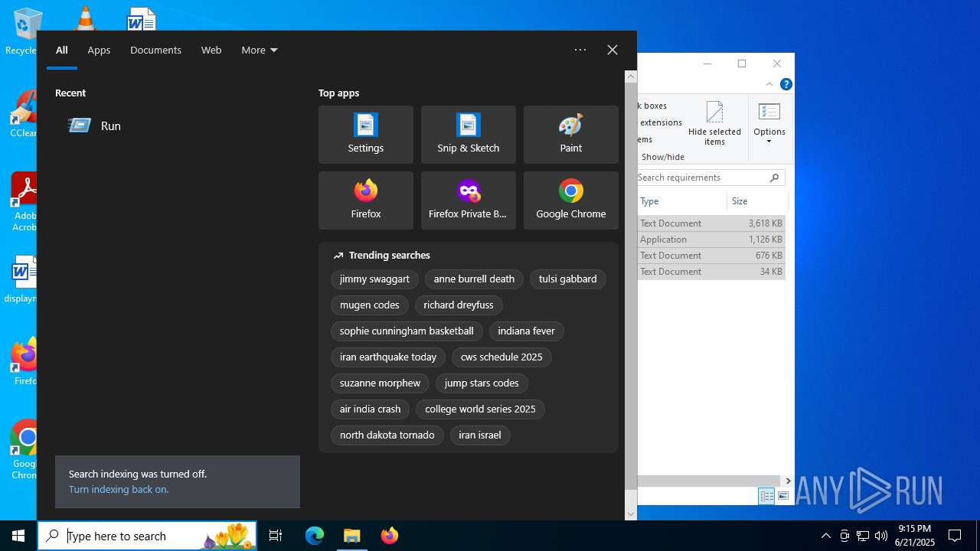The width and height of the screenshot is (980, 551).
Task: Click Explorer horizontal scrollbar right arrow
Action: click(x=789, y=481)
